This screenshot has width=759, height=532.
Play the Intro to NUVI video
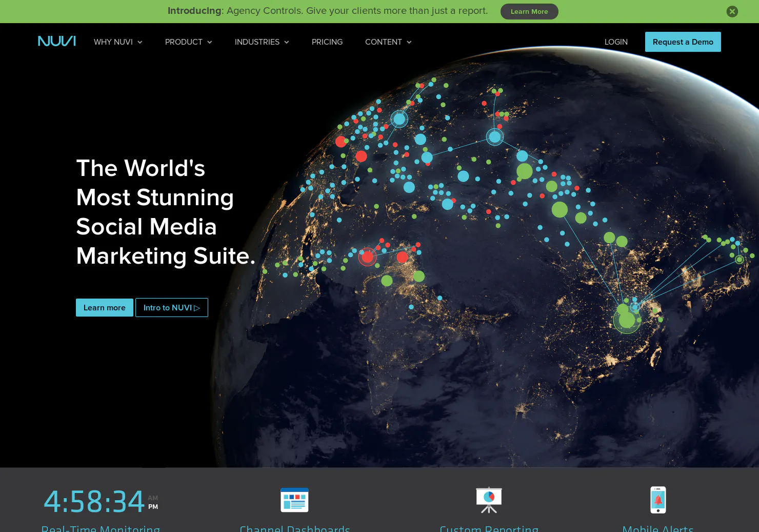tap(172, 307)
